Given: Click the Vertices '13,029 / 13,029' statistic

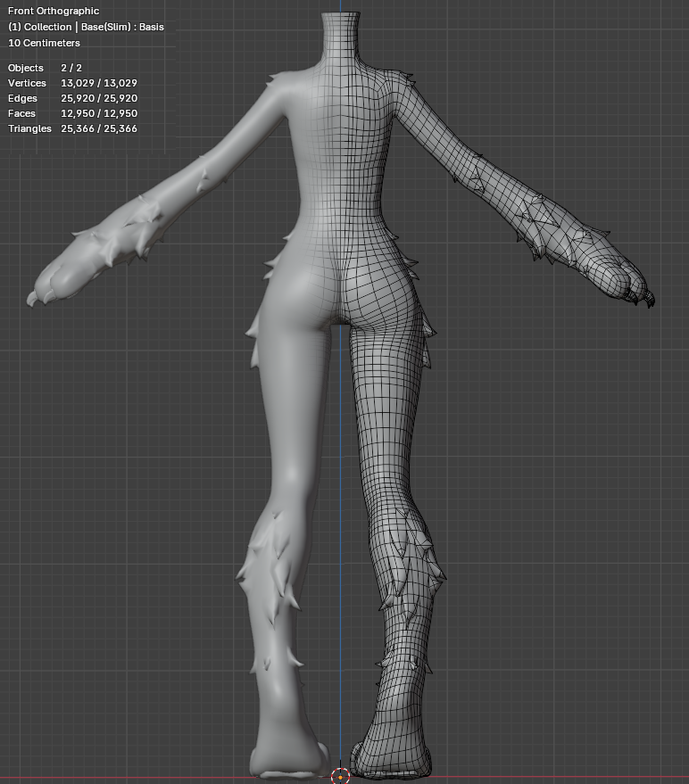Looking at the screenshot, I should click(x=99, y=83).
